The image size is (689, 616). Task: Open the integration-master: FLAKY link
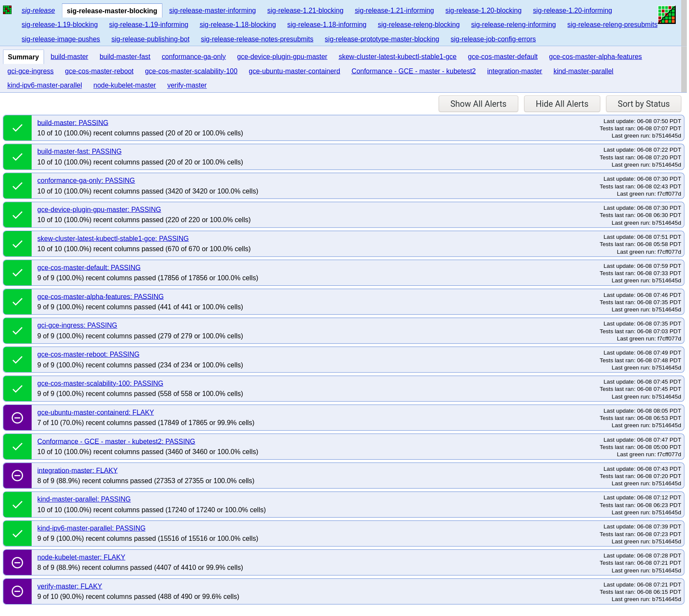[x=77, y=471]
